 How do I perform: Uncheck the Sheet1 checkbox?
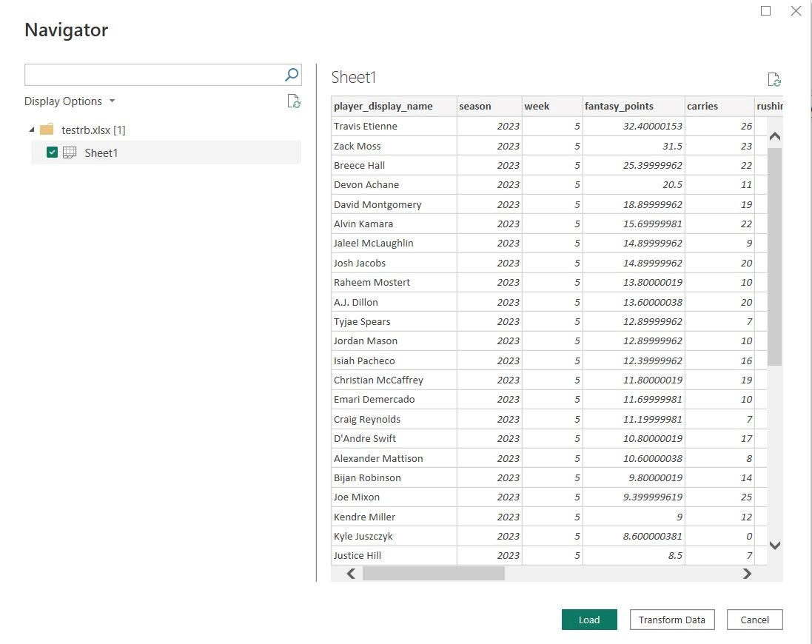tap(51, 152)
